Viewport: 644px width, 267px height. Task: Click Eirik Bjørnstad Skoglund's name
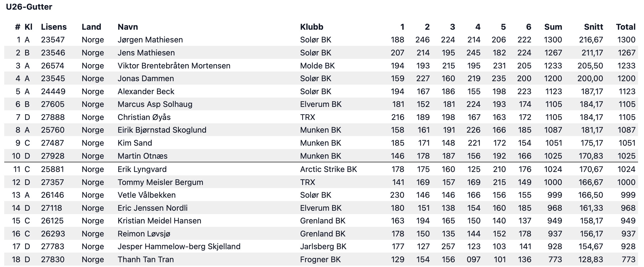click(162, 130)
